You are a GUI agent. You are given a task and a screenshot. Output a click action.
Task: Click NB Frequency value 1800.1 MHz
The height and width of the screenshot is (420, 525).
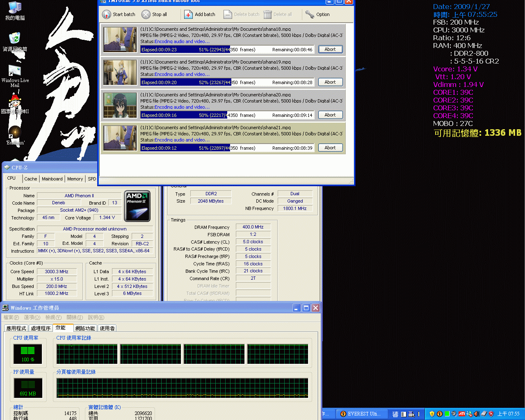pyautogui.click(x=295, y=208)
